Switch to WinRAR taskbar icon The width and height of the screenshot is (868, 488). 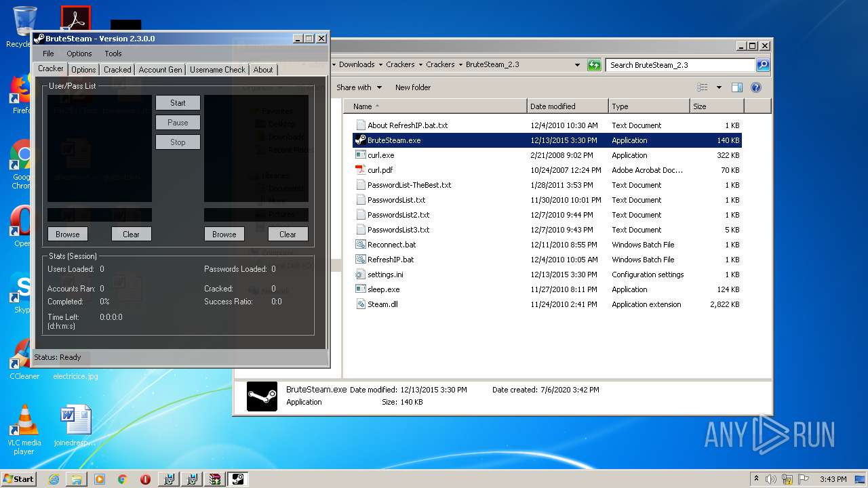215,479
